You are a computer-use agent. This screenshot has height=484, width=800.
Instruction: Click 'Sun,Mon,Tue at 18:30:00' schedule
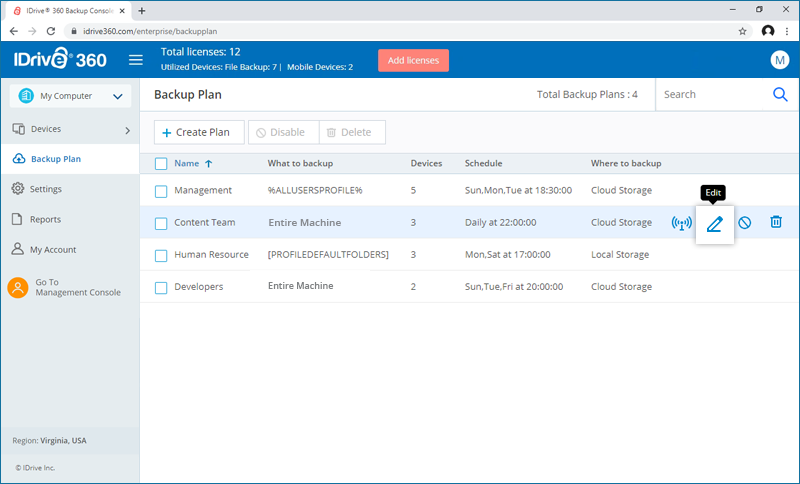(518, 190)
